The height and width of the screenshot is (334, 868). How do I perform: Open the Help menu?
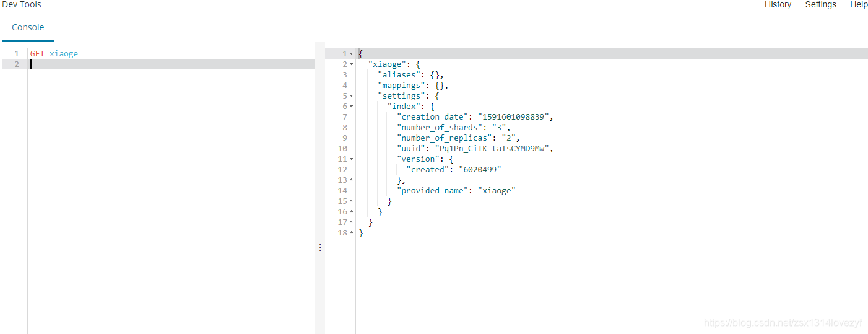point(859,4)
